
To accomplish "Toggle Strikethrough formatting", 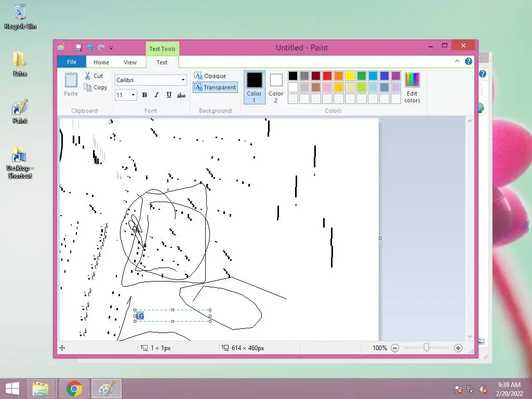I will coord(181,96).
